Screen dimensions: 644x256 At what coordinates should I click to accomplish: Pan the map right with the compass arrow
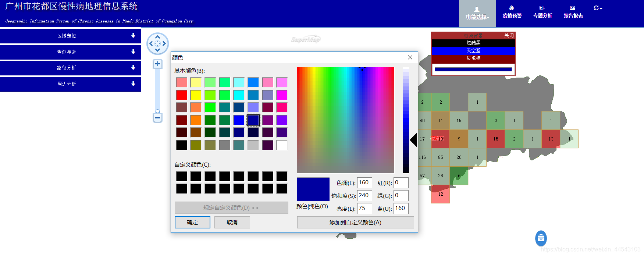click(164, 43)
